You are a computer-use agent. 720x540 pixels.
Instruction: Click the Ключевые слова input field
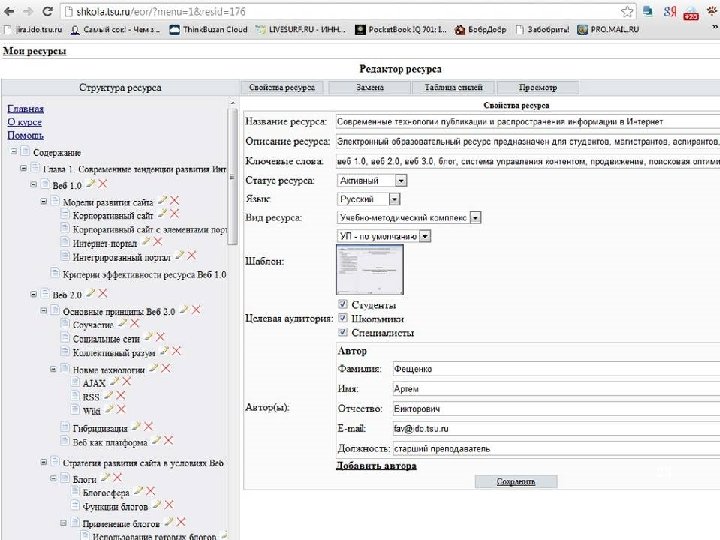coord(528,161)
